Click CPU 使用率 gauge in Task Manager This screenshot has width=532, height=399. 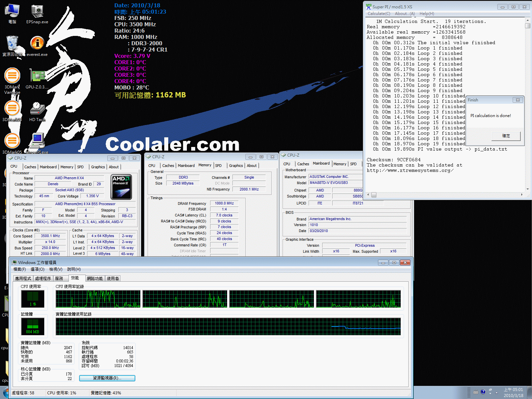point(33,299)
